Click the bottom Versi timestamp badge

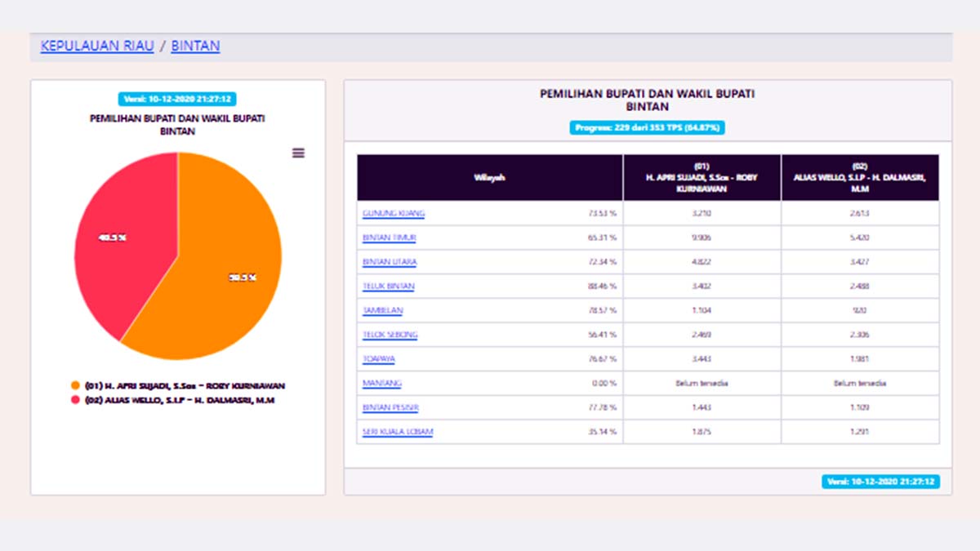(x=881, y=482)
